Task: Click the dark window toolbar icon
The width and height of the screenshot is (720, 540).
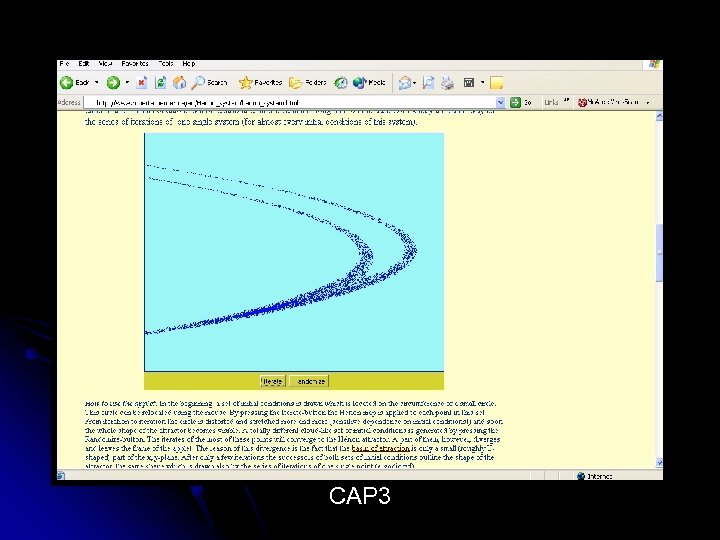Action: tap(469, 83)
